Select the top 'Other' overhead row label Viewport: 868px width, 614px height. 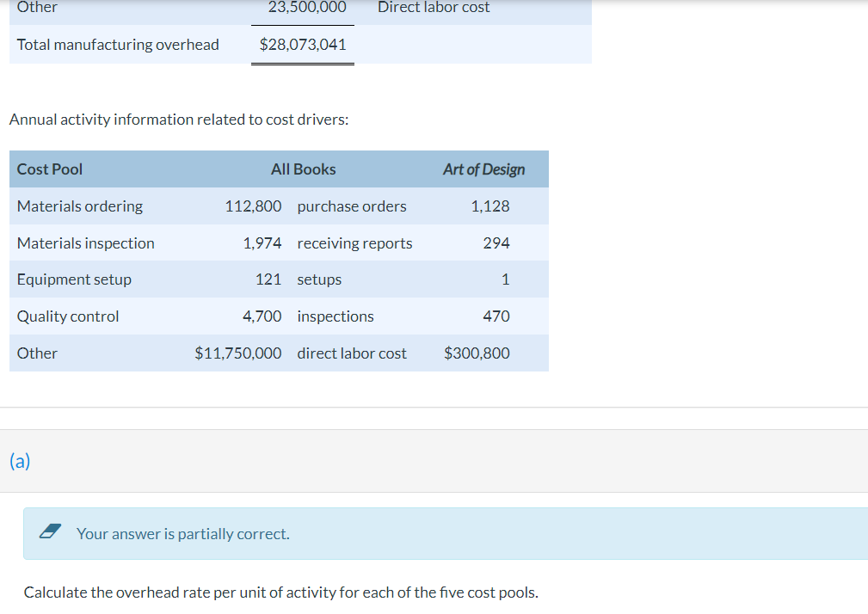click(x=37, y=7)
